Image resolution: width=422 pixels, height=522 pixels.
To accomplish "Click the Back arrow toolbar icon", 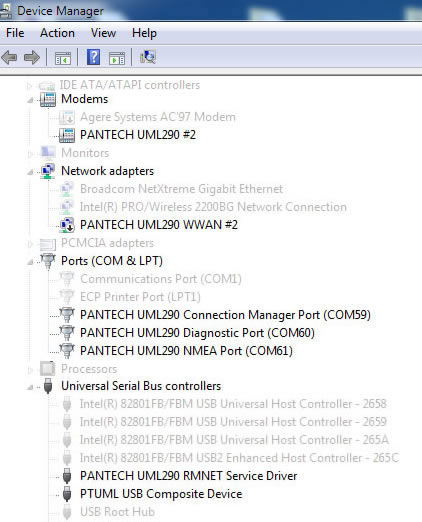I will [9, 57].
